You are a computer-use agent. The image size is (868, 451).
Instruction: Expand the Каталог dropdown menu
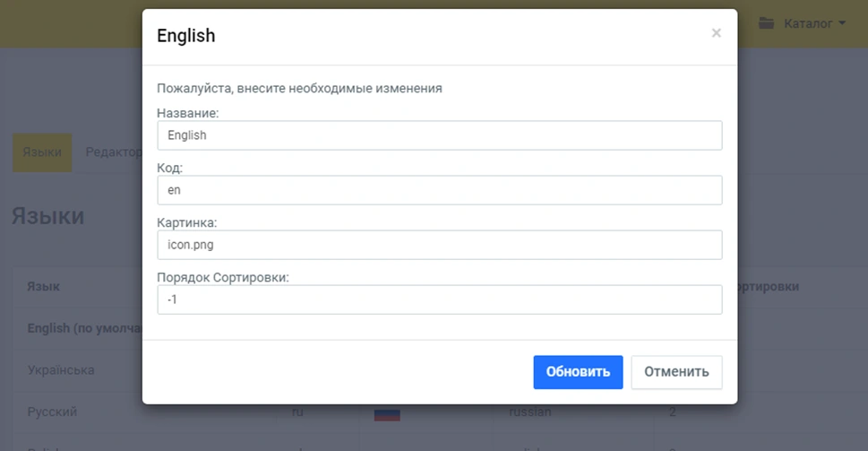point(814,23)
